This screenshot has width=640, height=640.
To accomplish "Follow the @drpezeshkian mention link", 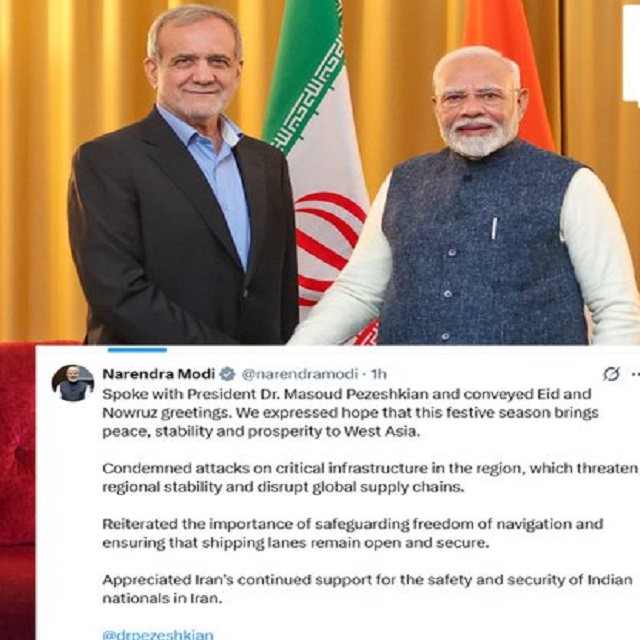I will 158,635.
